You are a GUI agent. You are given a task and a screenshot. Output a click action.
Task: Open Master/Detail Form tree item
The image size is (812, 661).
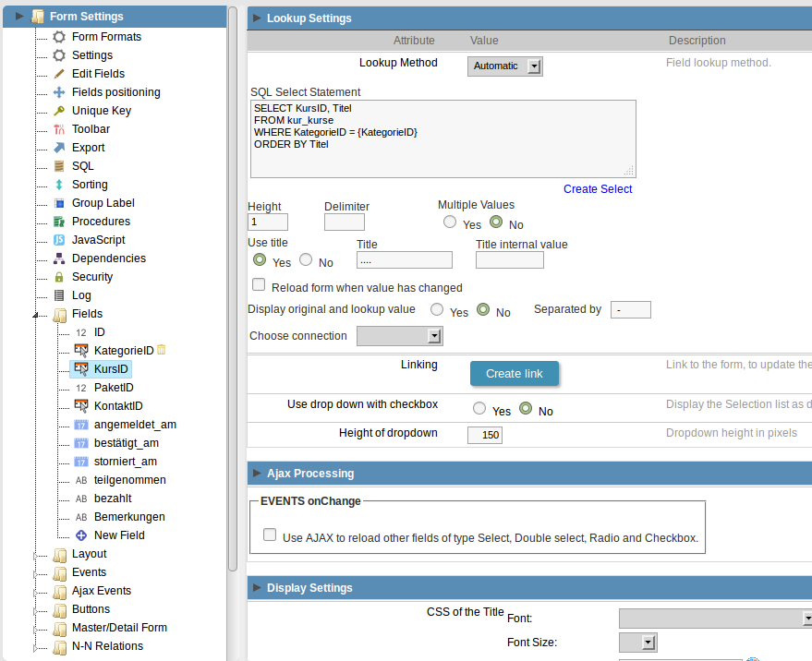point(119,628)
